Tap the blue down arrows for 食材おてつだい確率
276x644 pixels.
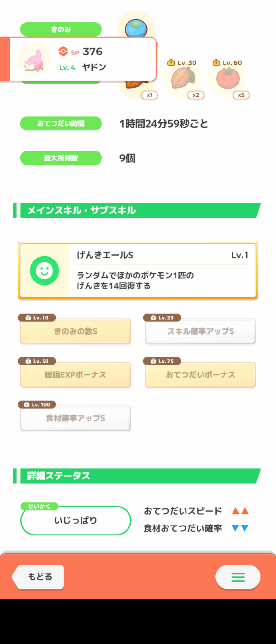[240, 528]
